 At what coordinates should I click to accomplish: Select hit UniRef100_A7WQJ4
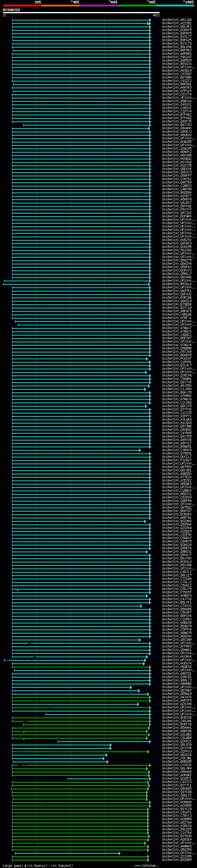point(176,345)
